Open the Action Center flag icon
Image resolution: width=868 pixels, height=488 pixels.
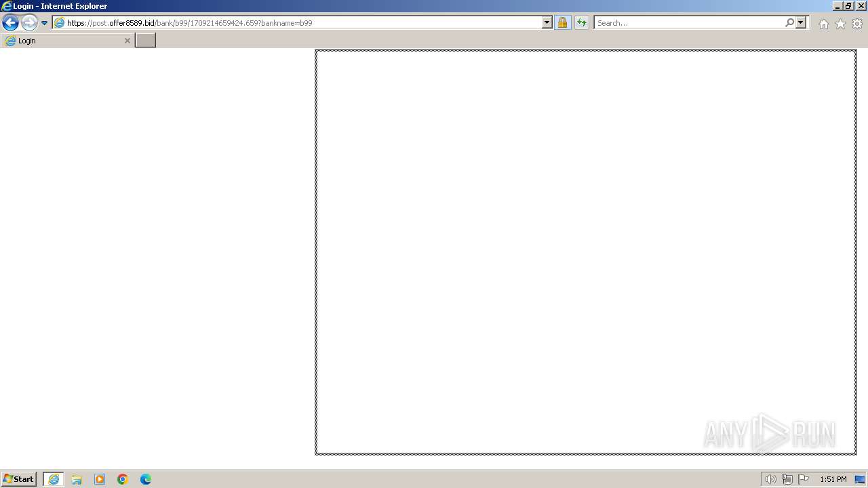pyautogui.click(x=804, y=479)
